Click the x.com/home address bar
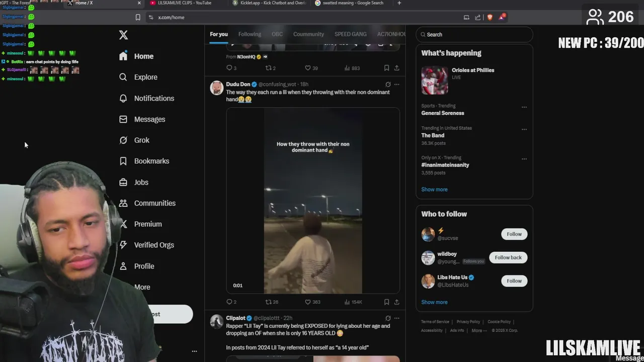This screenshot has width=644, height=362. point(171,17)
